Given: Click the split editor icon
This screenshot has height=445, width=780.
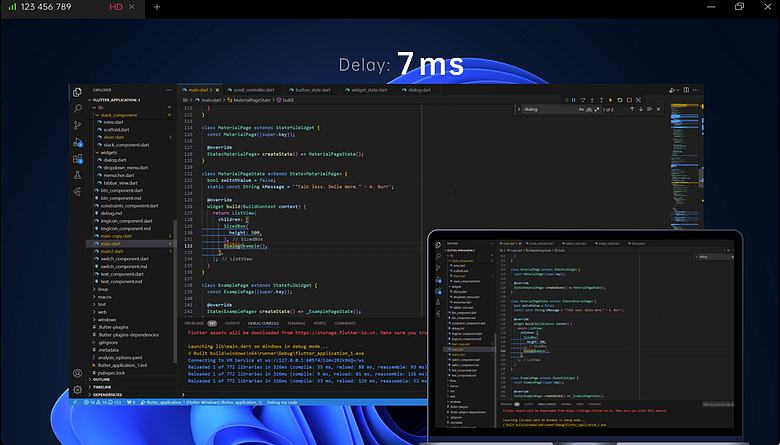Looking at the screenshot, I should 686,90.
